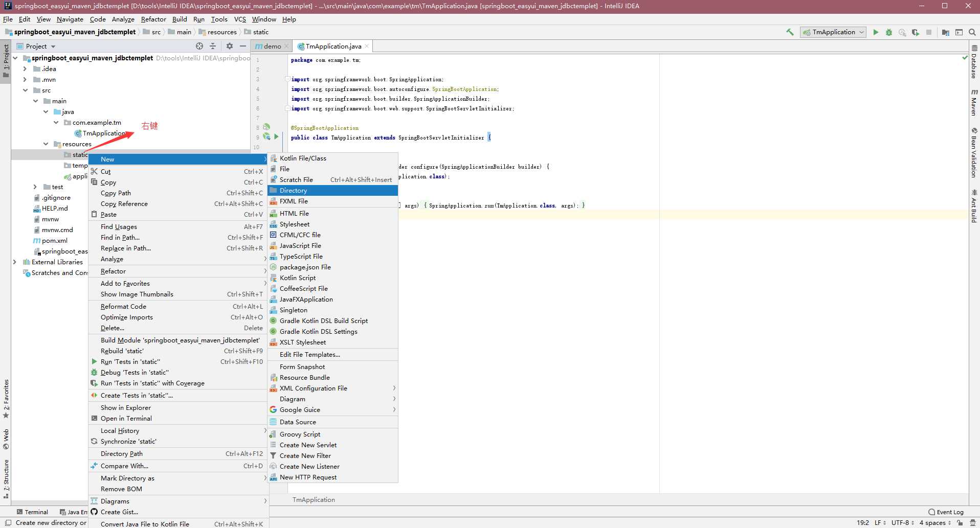Close the demo editor tab
This screenshot has width=980, height=528.
[x=286, y=46]
